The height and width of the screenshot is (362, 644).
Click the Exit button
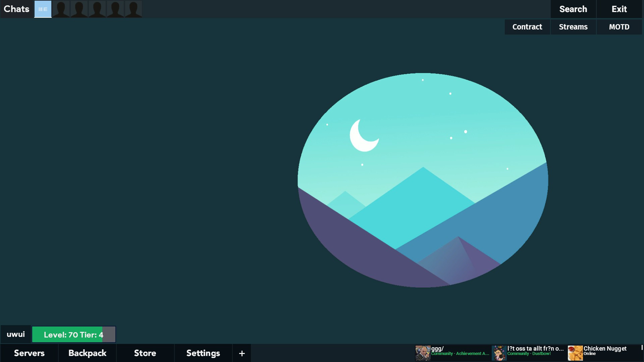(x=619, y=9)
